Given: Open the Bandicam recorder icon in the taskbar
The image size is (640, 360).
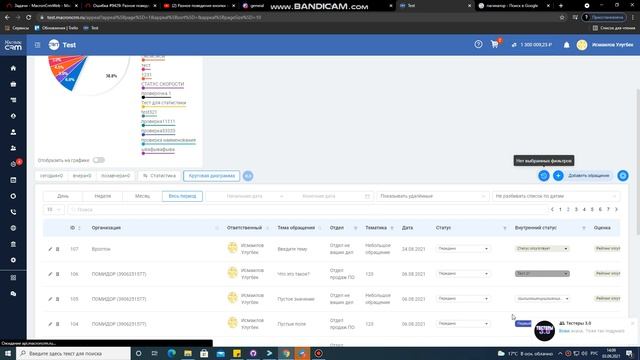Looking at the screenshot, I should click(x=319, y=353).
